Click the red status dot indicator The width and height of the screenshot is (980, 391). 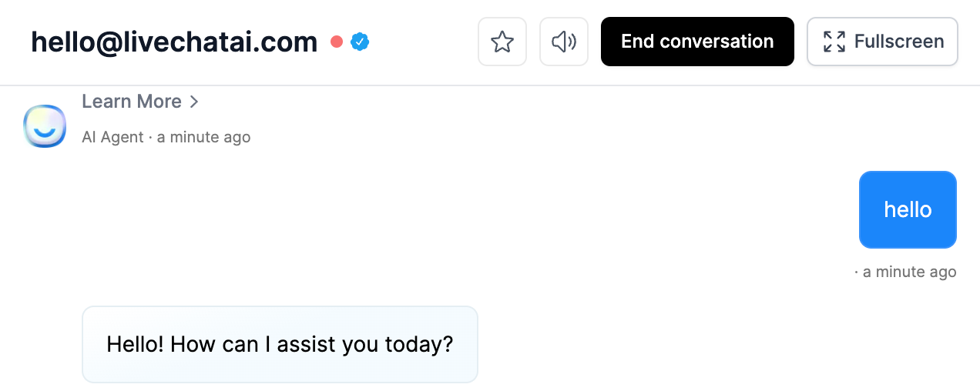pyautogui.click(x=337, y=42)
